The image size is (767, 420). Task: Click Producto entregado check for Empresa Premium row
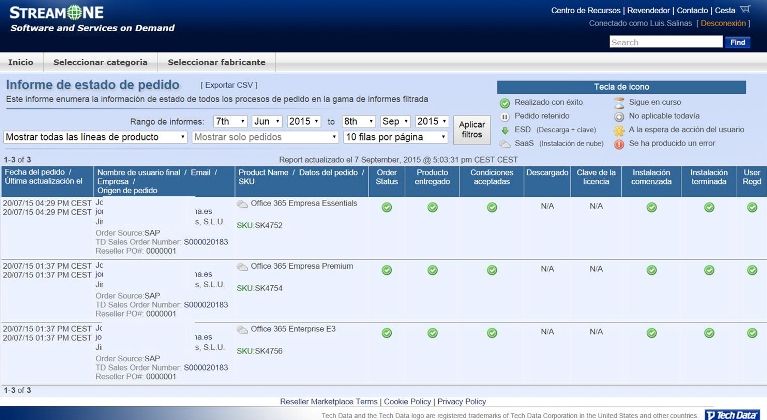pyautogui.click(x=432, y=270)
